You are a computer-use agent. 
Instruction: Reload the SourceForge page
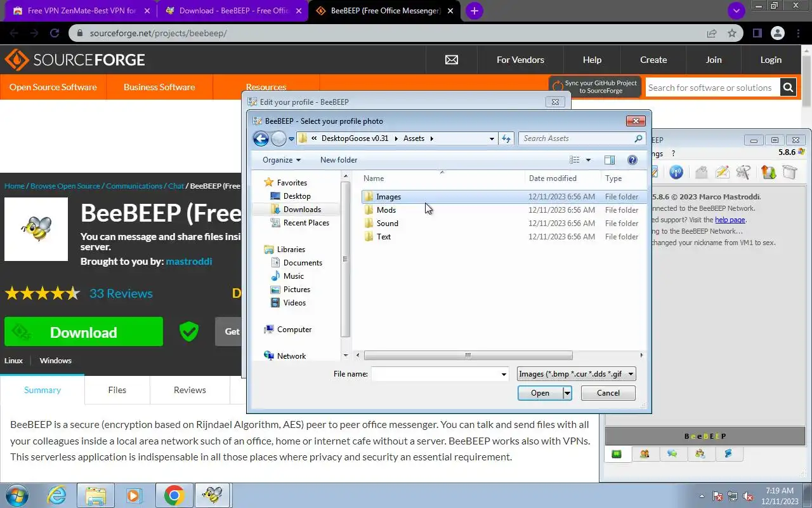pyautogui.click(x=55, y=33)
